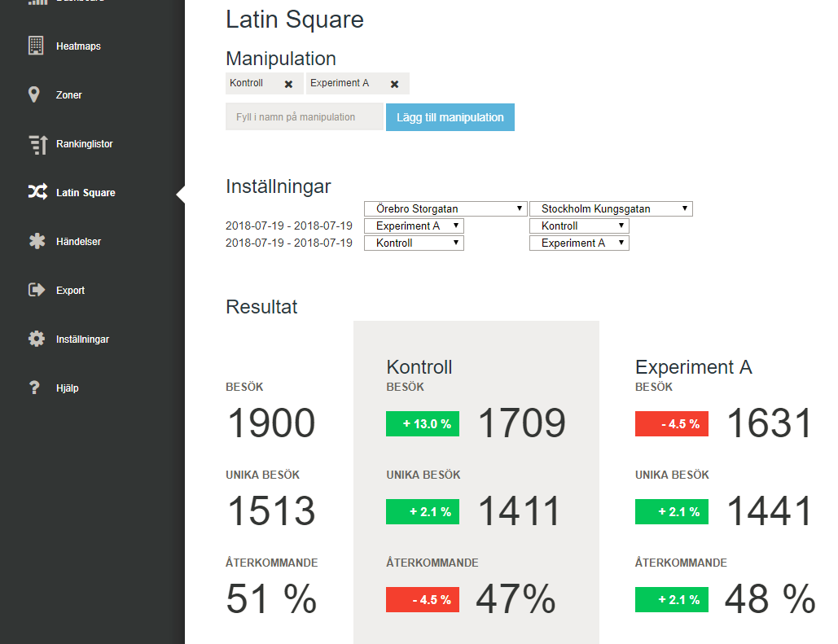The image size is (838, 644).
Task: Click the Heatmaps building icon
Action: coord(36,46)
